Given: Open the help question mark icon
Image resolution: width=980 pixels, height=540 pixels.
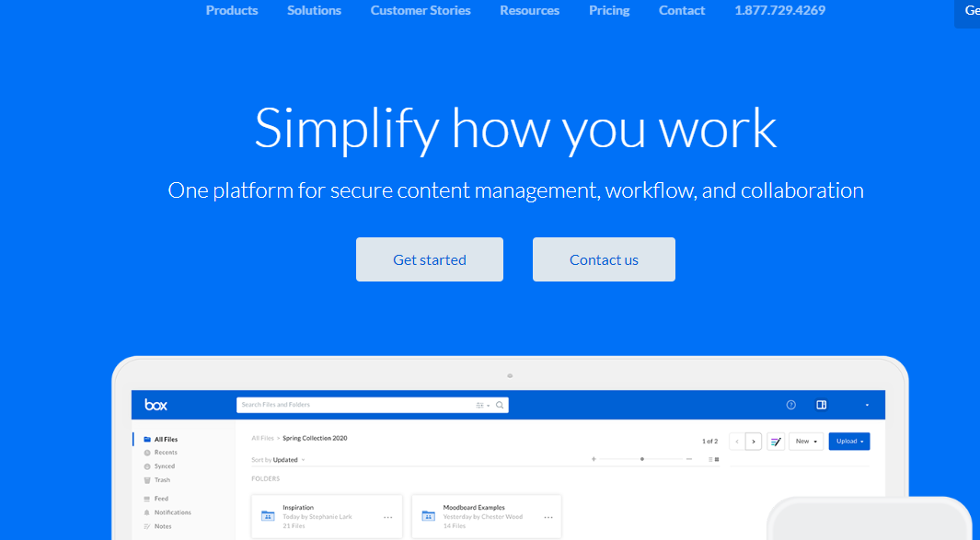Looking at the screenshot, I should (790, 405).
